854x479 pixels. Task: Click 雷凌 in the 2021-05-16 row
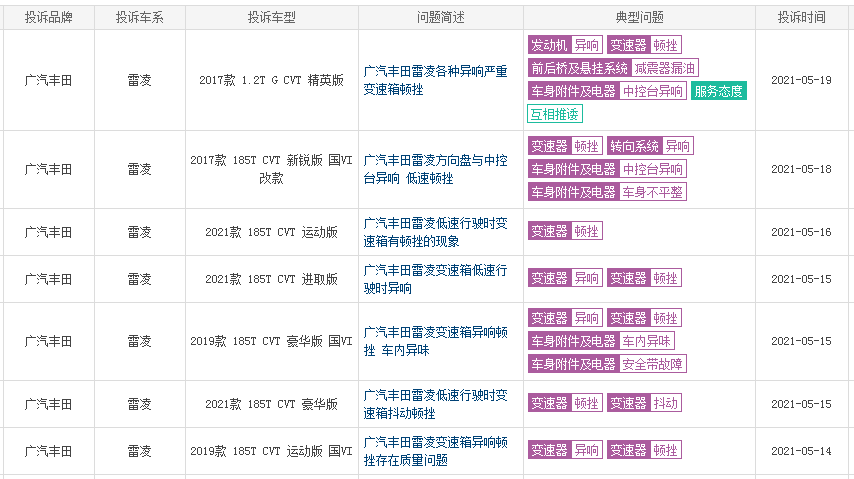139,232
